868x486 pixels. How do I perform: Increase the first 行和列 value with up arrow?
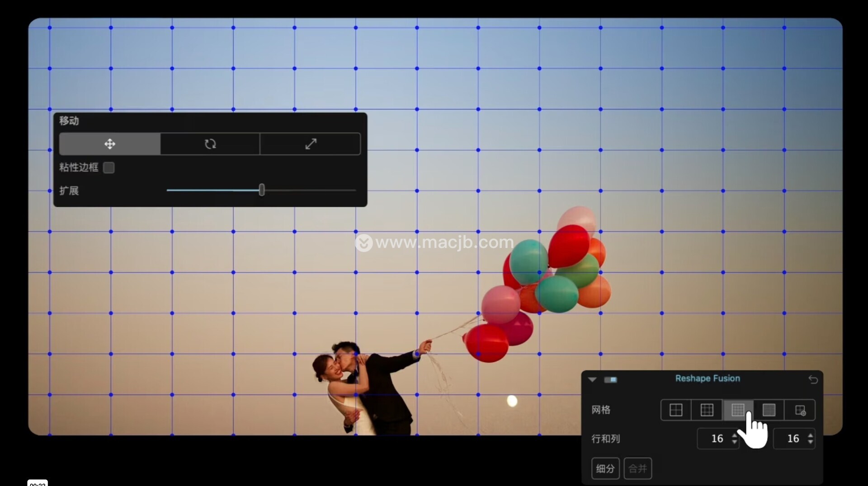pyautogui.click(x=734, y=435)
